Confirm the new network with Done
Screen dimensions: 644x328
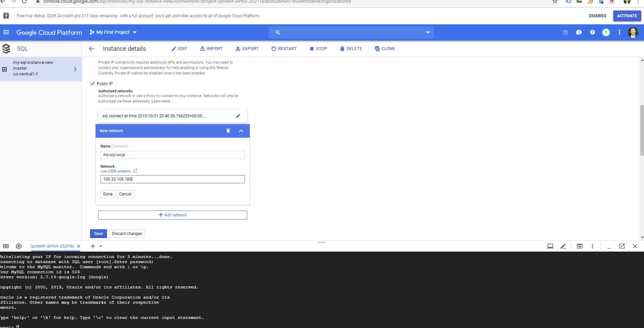click(x=108, y=194)
